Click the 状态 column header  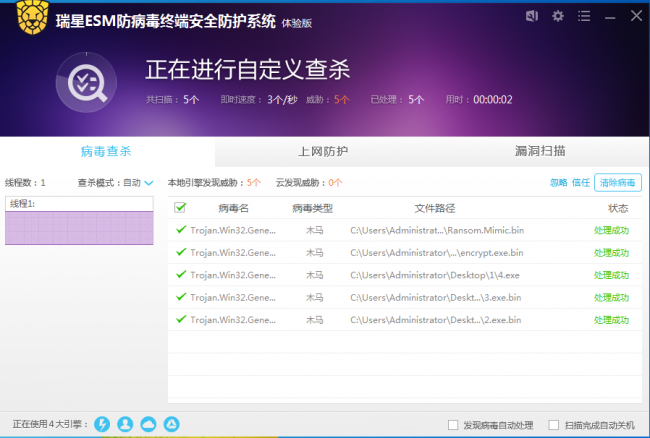618,208
